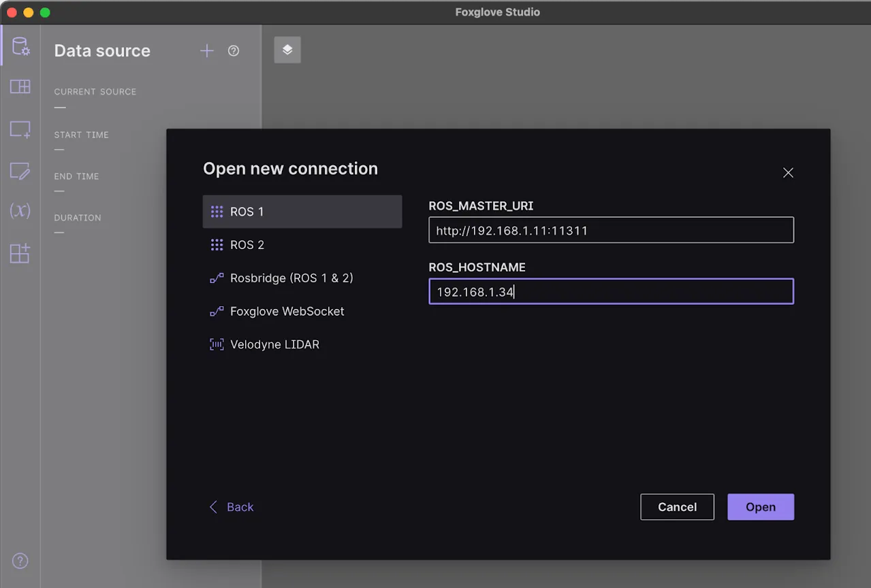Click inside the ROS_HOSTNAME text field
This screenshot has height=588, width=871.
[x=611, y=291]
